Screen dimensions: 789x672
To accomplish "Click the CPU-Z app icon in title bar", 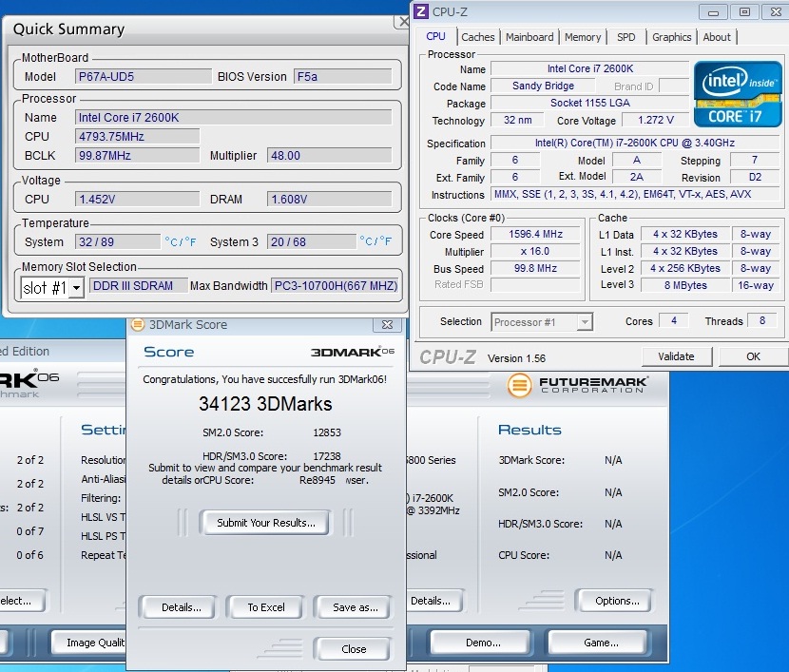I will coord(421,12).
